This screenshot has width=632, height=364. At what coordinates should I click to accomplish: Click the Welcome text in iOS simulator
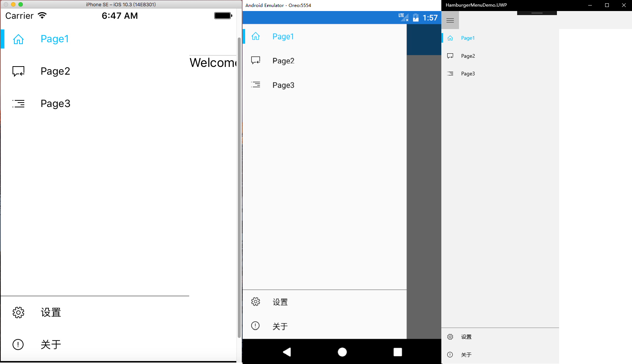(213, 63)
